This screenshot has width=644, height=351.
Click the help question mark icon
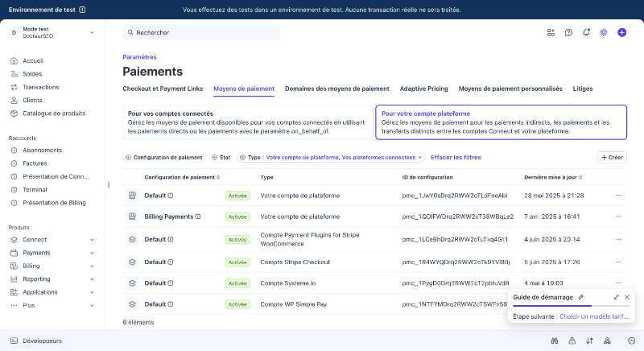568,32
